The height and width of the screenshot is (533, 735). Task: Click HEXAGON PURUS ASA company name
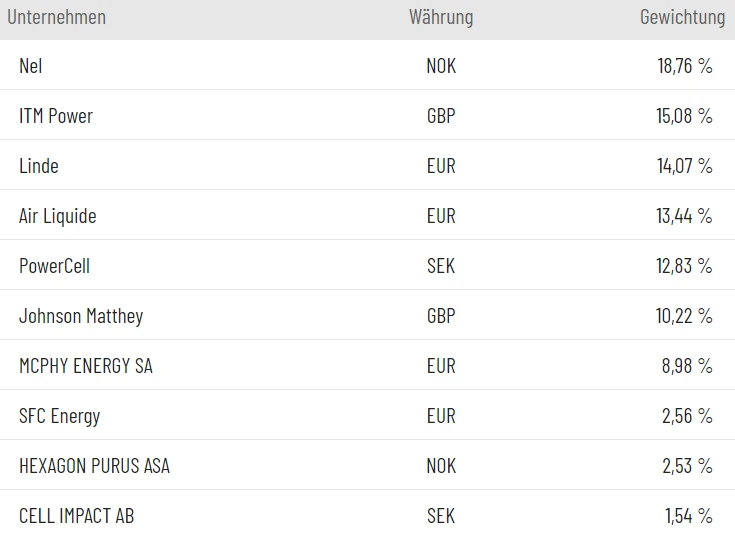pyautogui.click(x=94, y=466)
